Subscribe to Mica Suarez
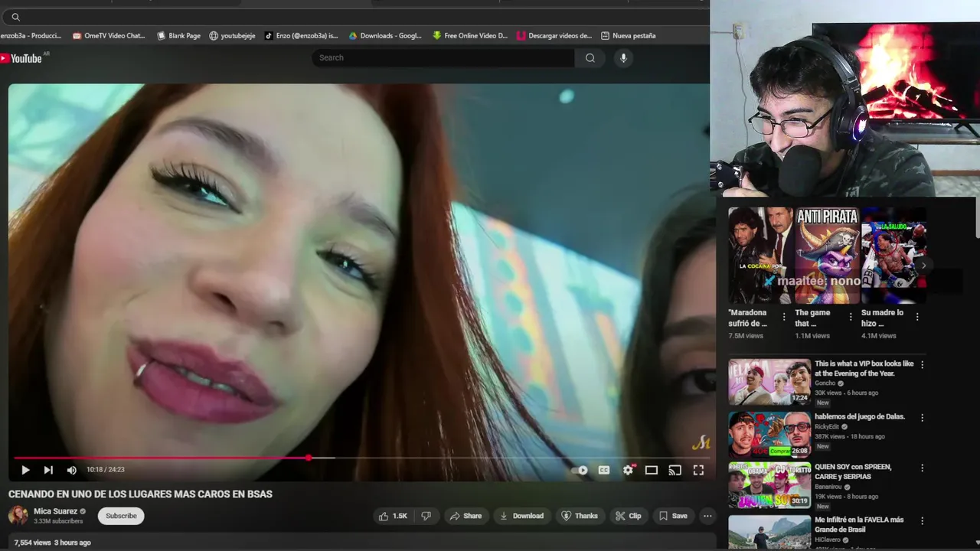 tap(121, 516)
